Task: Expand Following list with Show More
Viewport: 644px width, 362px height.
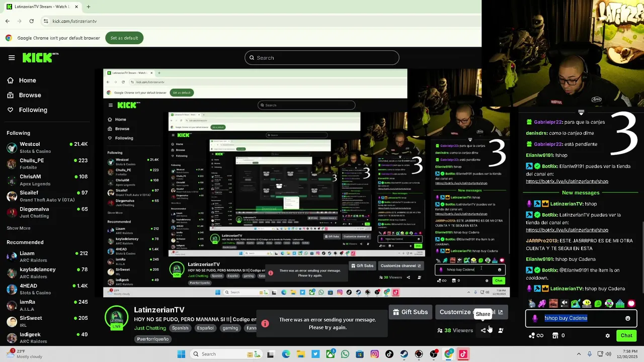Action: point(19,228)
